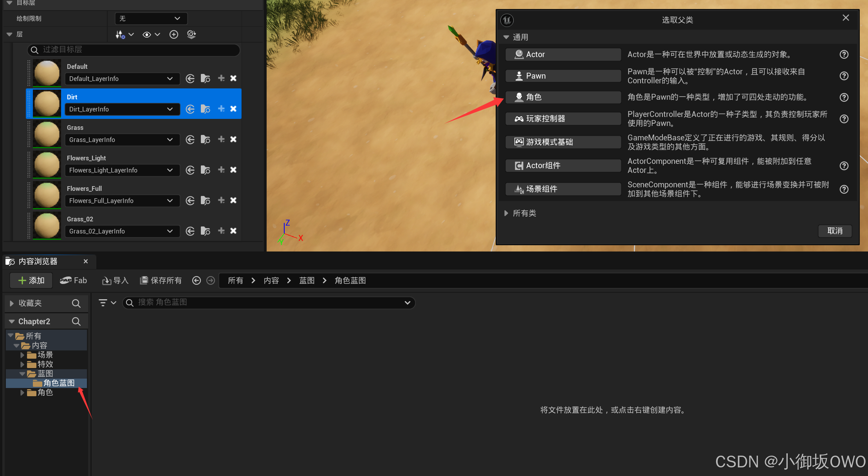Click the create layer info plus for Flowers_Light
Screen dimensions: 868x476
click(x=221, y=170)
